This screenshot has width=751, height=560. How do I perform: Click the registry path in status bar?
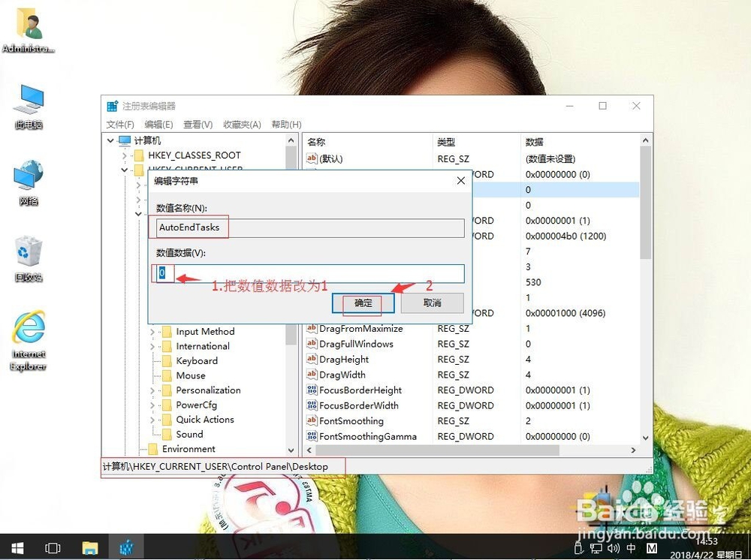[216, 466]
